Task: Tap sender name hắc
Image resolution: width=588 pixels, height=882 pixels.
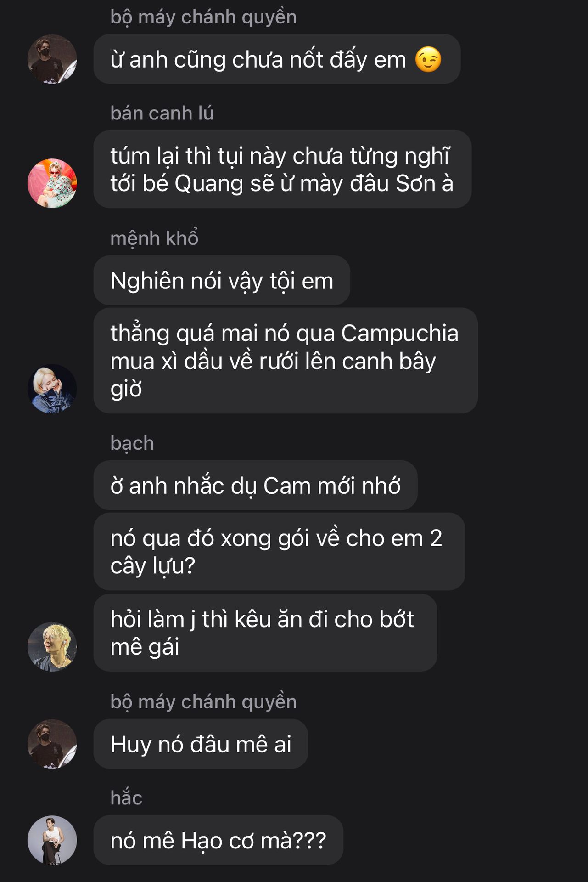Action: pyautogui.click(x=126, y=797)
